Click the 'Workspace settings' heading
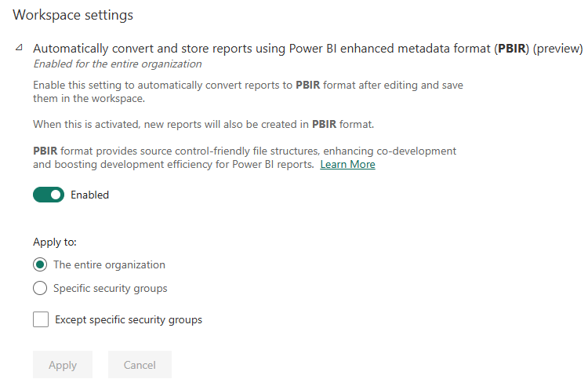This screenshot has height=379, width=588. pos(73,15)
